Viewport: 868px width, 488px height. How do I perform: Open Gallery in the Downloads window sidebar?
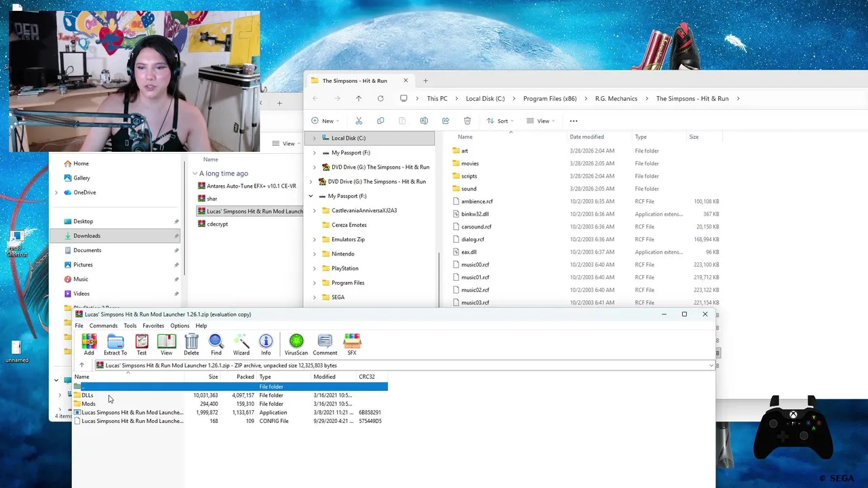pyautogui.click(x=81, y=178)
